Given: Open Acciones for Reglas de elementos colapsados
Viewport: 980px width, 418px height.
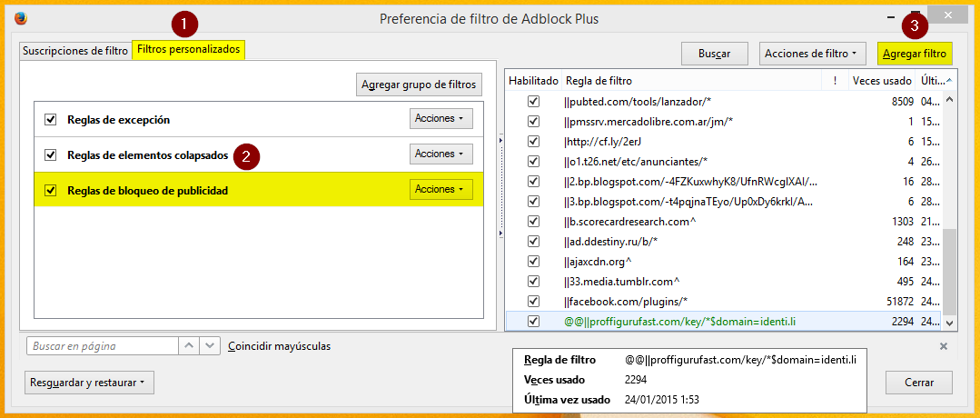Looking at the screenshot, I should pyautogui.click(x=441, y=154).
